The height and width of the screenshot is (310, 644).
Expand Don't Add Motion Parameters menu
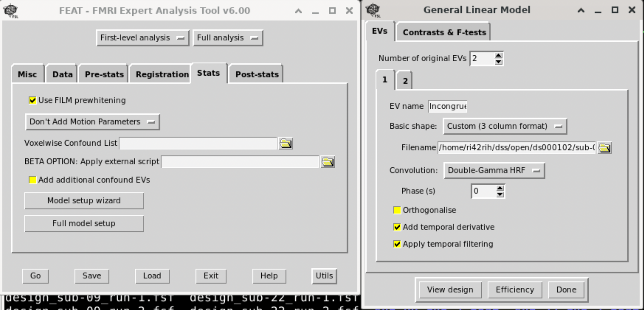point(92,122)
